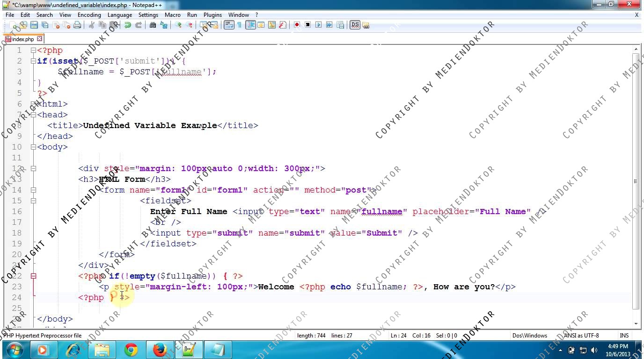This screenshot has width=644, height=359.
Task: Click 'ANSI as UTF-8' in the status bar
Action: (x=581, y=335)
